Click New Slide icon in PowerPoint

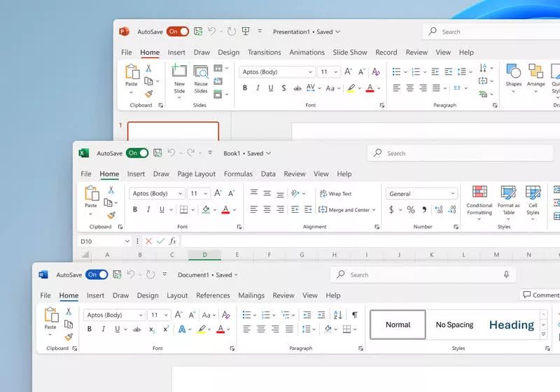(179, 71)
